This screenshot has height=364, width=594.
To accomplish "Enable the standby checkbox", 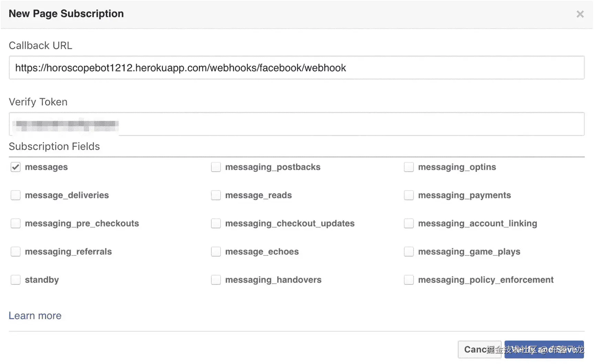I will [15, 280].
